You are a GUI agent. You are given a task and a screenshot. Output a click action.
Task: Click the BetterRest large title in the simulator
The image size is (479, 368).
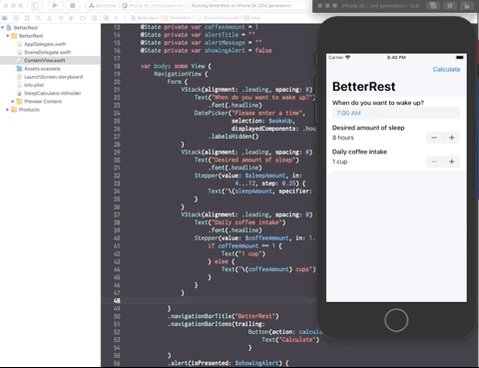[x=364, y=87]
